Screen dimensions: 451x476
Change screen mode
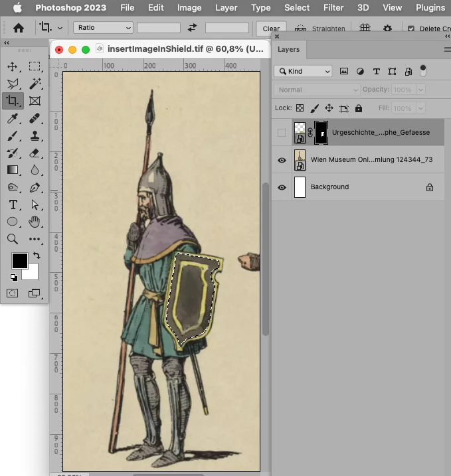(x=35, y=293)
